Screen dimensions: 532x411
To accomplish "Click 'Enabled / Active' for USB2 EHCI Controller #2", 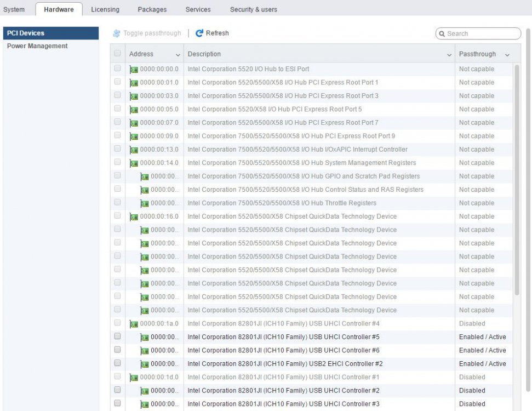I will click(482, 364).
